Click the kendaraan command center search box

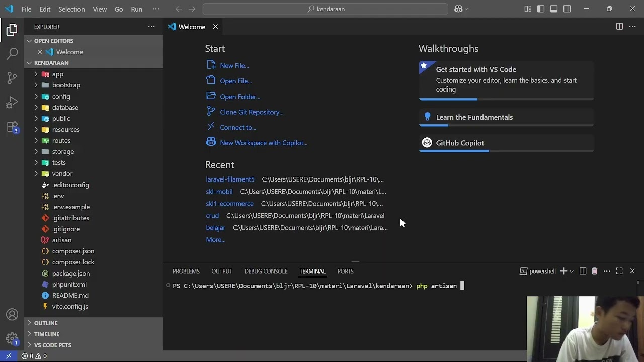click(x=326, y=9)
